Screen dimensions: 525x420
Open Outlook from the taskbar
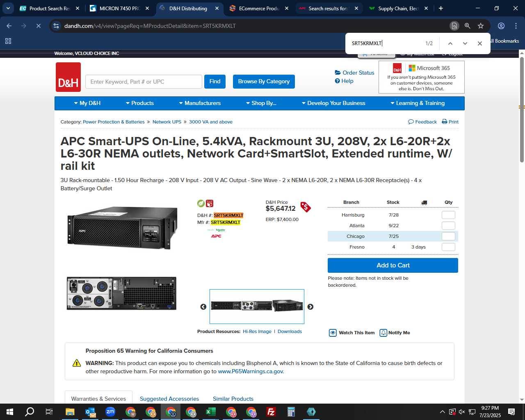click(90, 412)
